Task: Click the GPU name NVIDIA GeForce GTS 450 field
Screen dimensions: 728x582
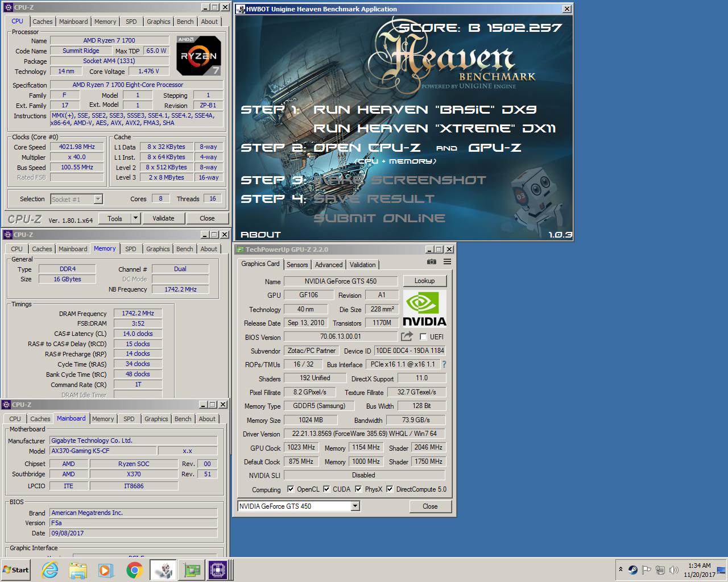Action: pos(340,281)
